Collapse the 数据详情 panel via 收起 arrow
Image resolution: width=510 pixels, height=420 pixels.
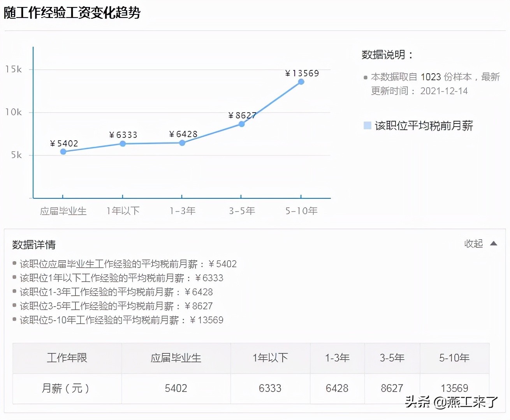coord(493,244)
